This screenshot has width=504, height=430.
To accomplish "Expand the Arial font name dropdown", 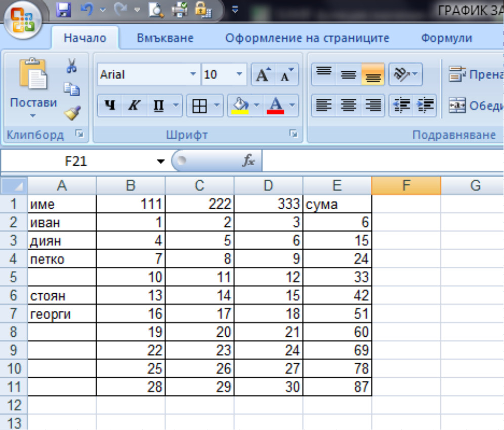I will [193, 74].
